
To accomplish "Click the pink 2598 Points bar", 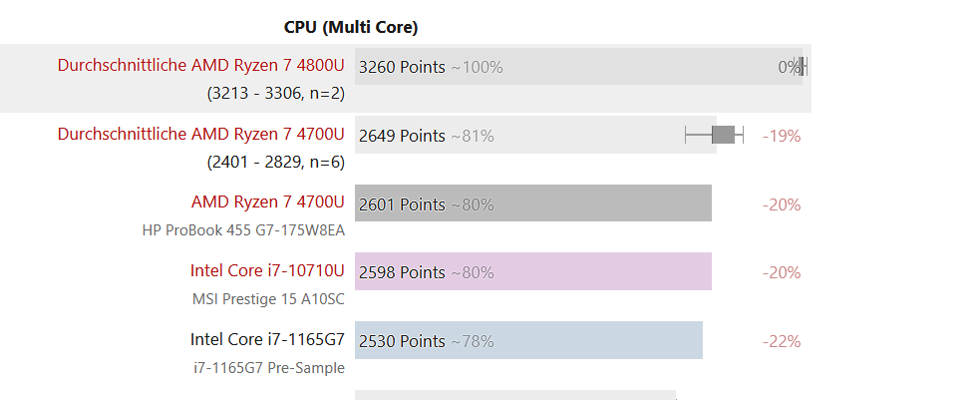I will 533,271.
